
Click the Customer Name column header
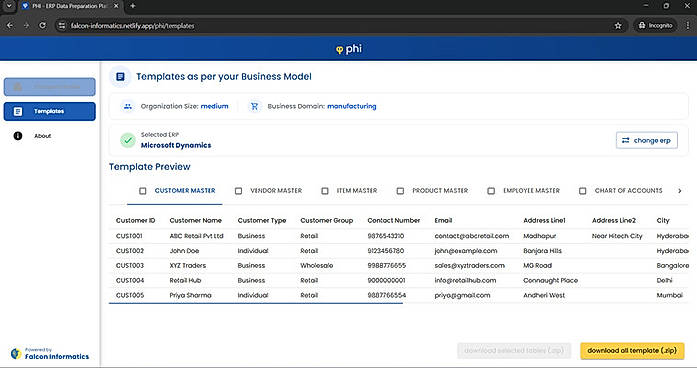click(196, 220)
